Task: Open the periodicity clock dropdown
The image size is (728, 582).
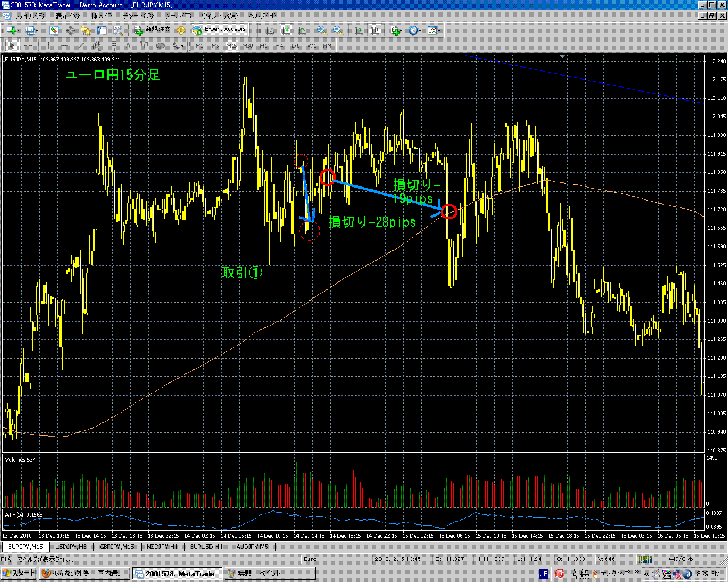Action: (415, 30)
